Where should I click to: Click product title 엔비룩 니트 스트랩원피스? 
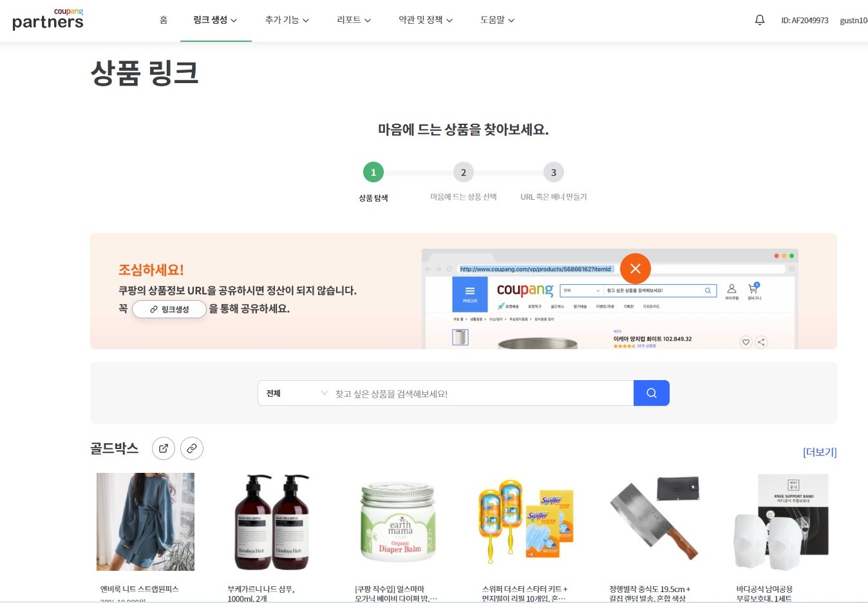click(139, 589)
